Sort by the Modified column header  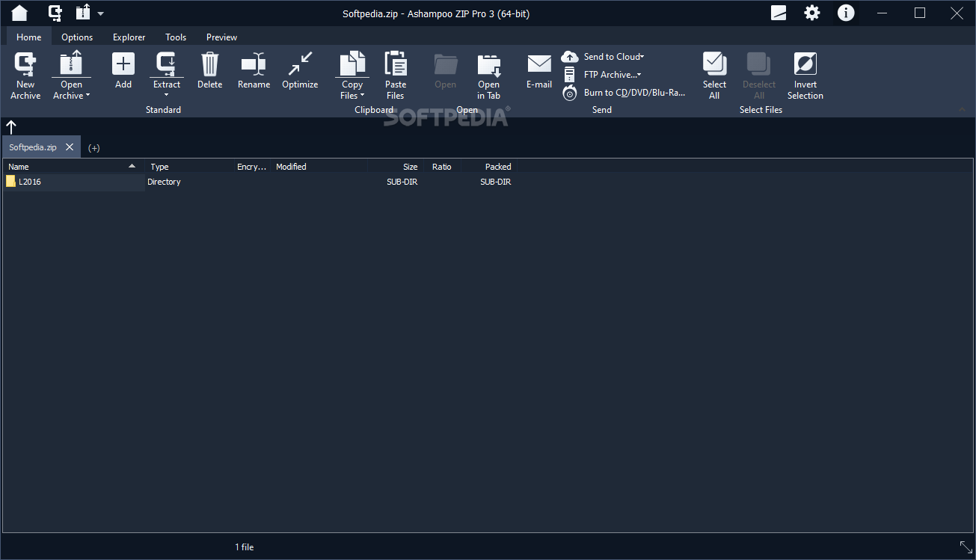coord(319,167)
